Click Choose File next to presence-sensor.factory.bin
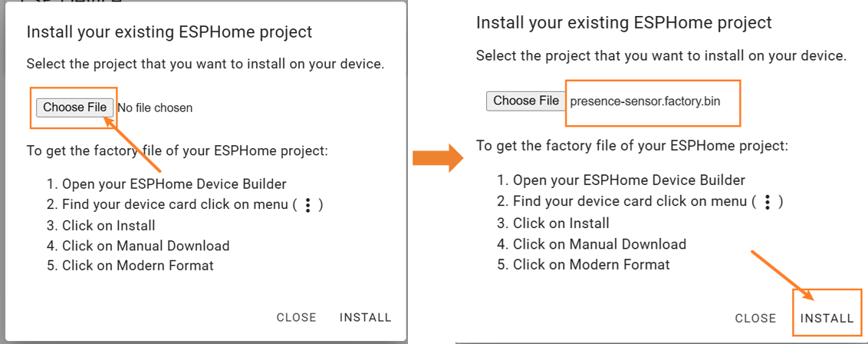868x344 pixels. click(526, 101)
